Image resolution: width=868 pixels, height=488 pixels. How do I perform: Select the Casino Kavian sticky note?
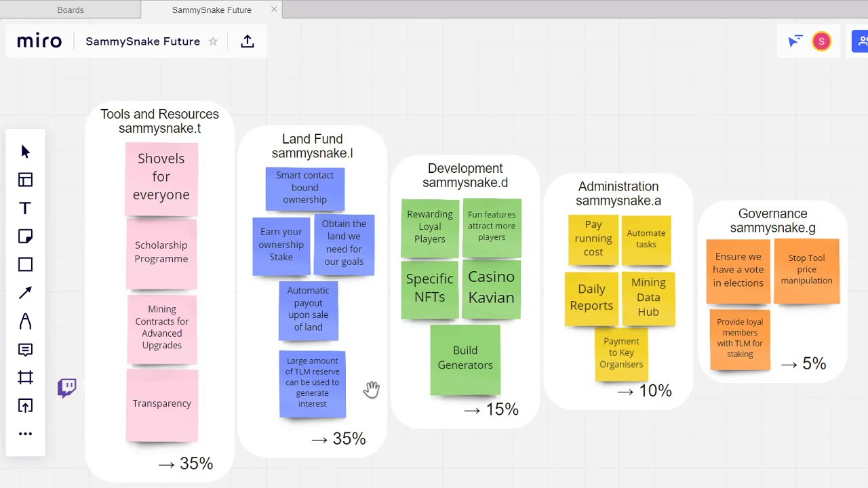[491, 289]
